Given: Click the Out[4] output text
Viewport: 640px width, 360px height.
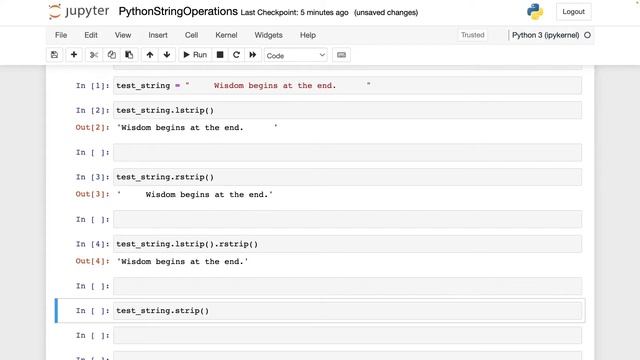Looking at the screenshot, I should coord(182,262).
